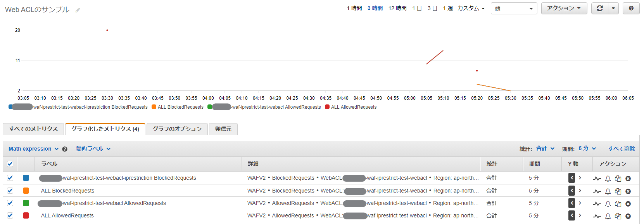Edit the graph title with pencil icon
This screenshot has width=644, height=224.
click(x=78, y=10)
